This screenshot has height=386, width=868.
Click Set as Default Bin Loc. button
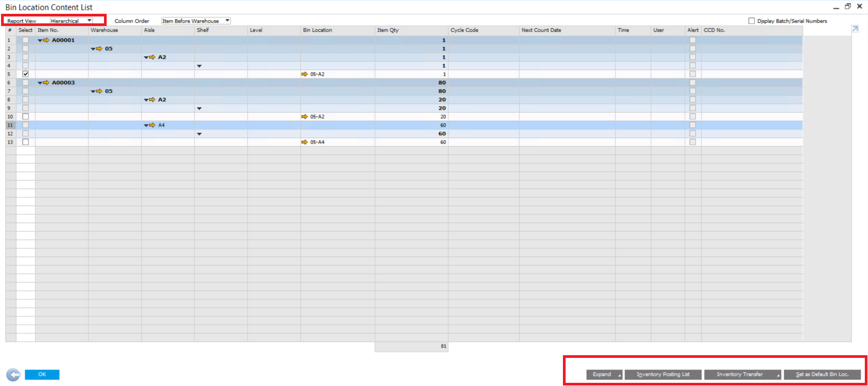coord(822,374)
